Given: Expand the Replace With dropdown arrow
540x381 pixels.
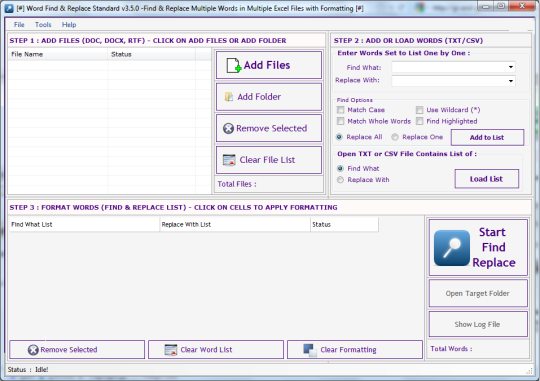Looking at the screenshot, I should (x=511, y=81).
